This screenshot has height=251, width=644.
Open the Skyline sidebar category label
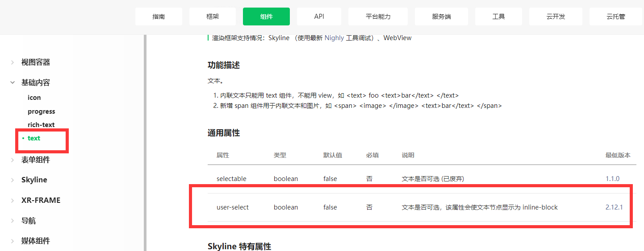[x=34, y=180]
